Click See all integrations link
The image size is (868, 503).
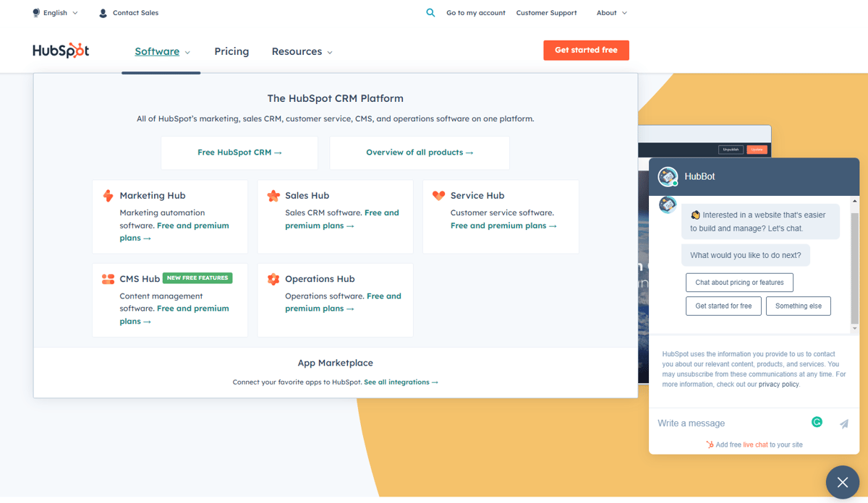click(x=401, y=382)
